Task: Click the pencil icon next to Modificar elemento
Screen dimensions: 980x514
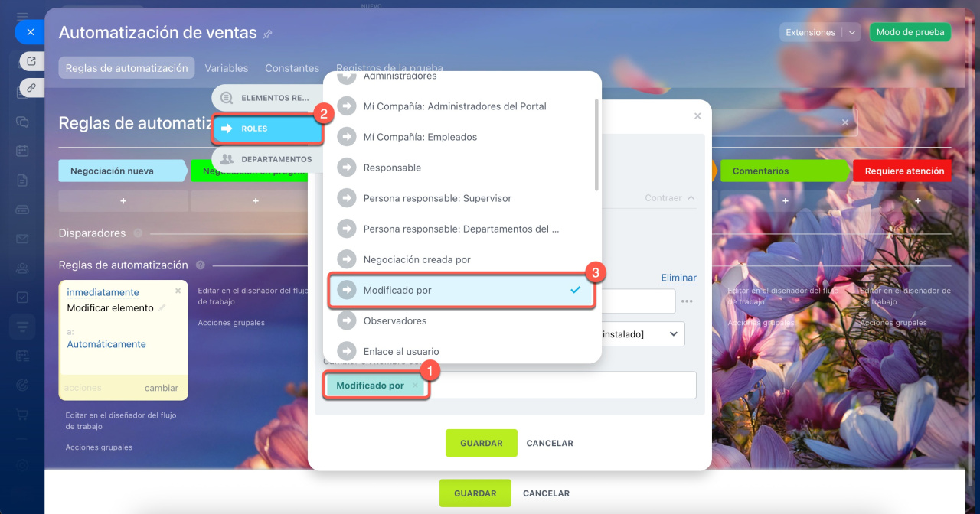Action: pos(162,307)
